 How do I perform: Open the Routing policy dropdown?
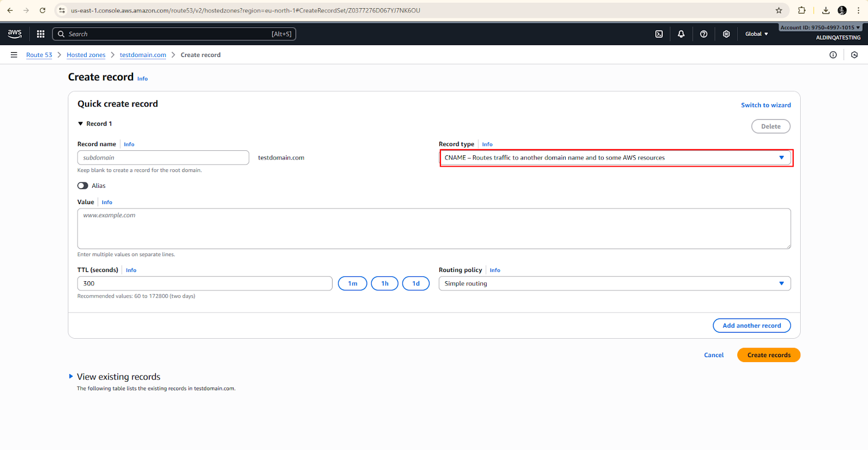614,283
